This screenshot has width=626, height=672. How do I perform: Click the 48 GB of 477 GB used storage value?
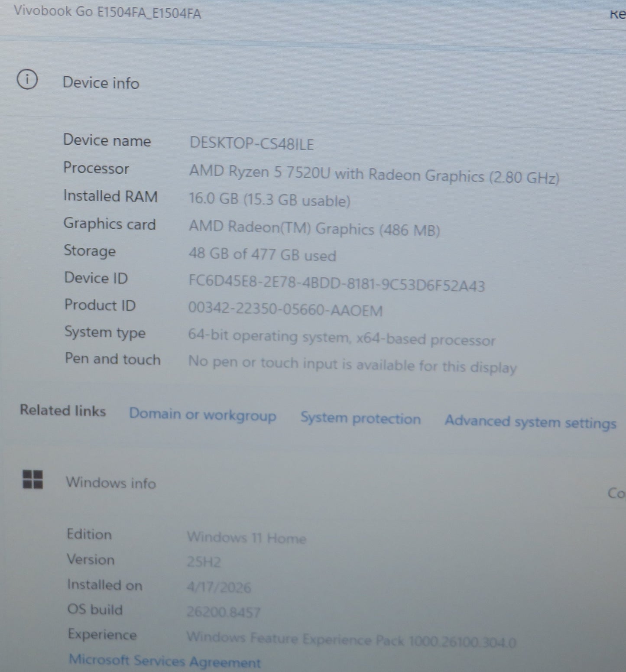coord(263,254)
